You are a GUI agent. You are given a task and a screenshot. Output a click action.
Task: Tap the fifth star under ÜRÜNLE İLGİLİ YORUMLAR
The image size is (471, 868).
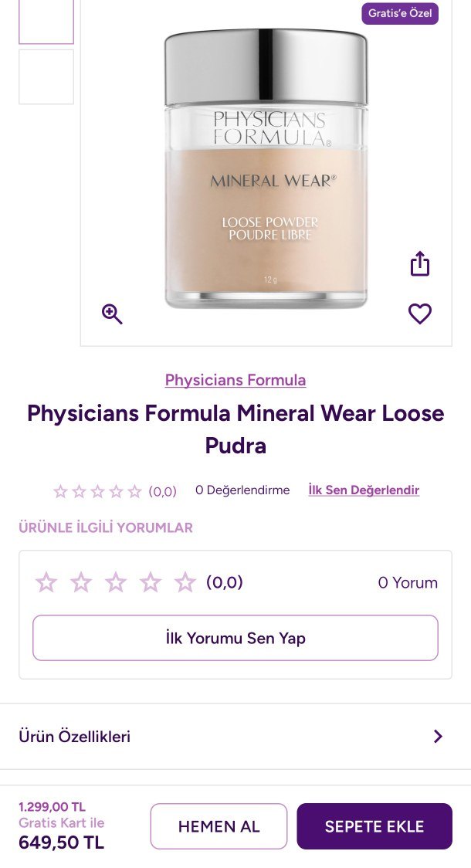point(185,582)
